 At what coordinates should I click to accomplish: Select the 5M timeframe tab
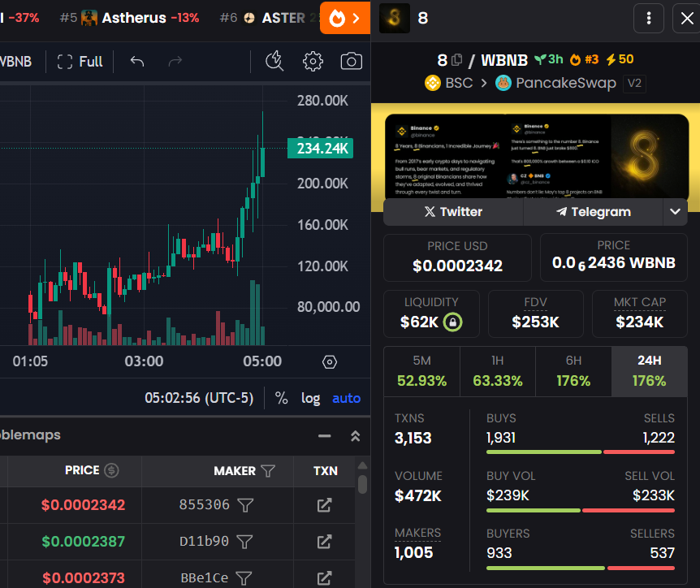422,371
